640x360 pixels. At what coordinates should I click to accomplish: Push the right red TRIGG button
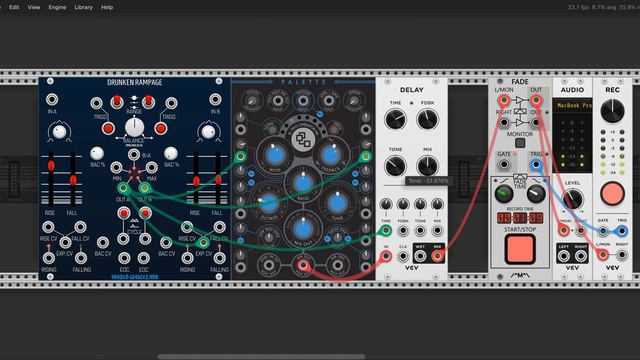point(161,128)
